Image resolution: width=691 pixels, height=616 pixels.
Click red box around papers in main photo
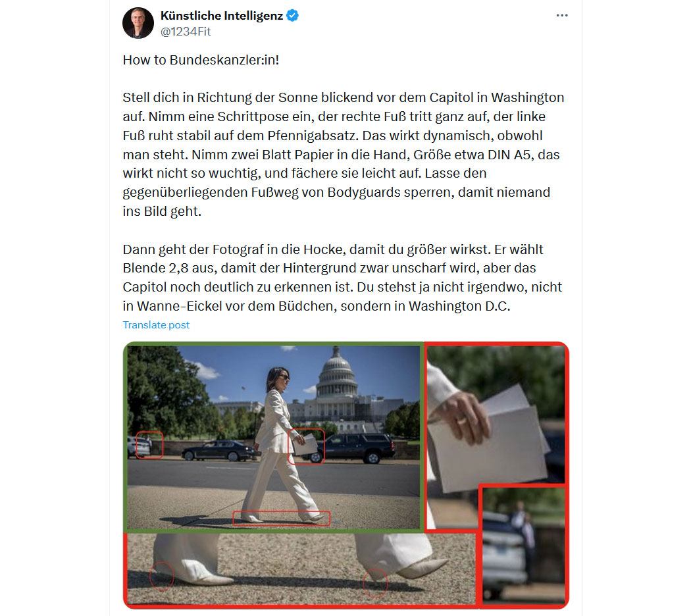click(x=306, y=446)
